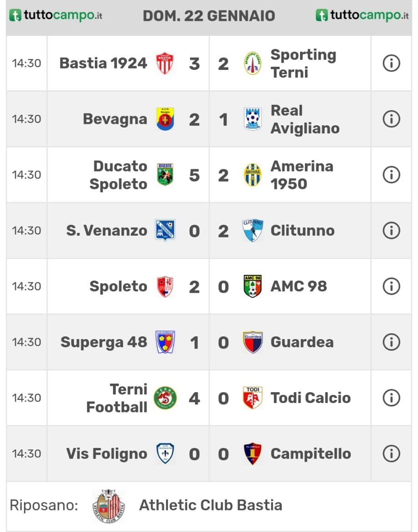Open info icon for Vis Foligno match
Screen dimensions: 418x532
[x=391, y=453]
